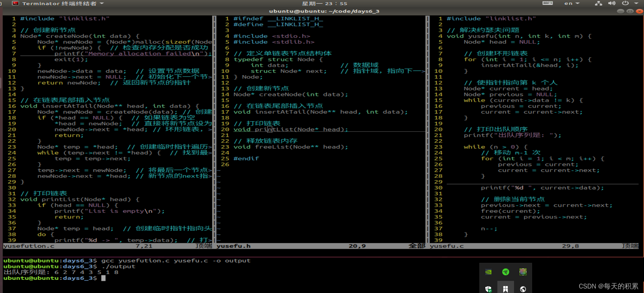Click 'temp = temp->next;' in left pane
Screen dimensions: 644x293
93,159
